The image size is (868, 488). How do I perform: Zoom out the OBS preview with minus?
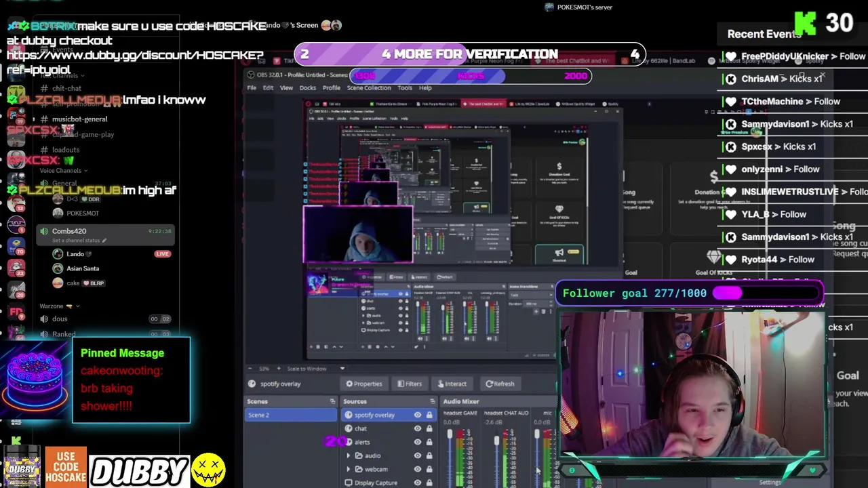point(250,369)
